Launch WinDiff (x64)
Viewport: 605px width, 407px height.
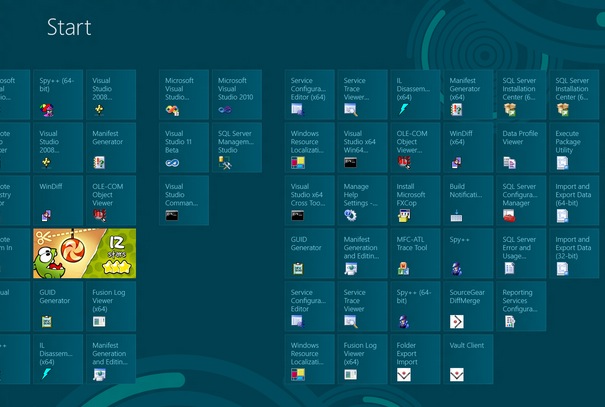(x=468, y=147)
